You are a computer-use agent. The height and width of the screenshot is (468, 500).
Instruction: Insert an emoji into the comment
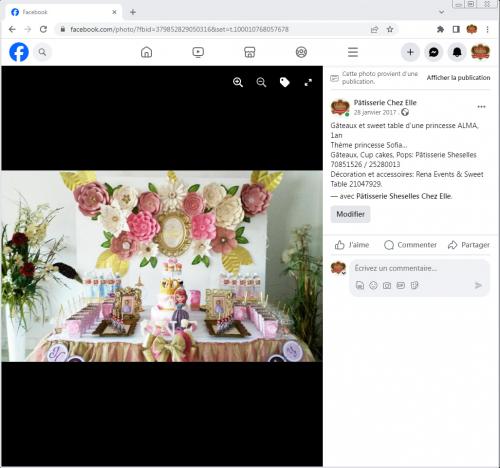pyautogui.click(x=373, y=285)
